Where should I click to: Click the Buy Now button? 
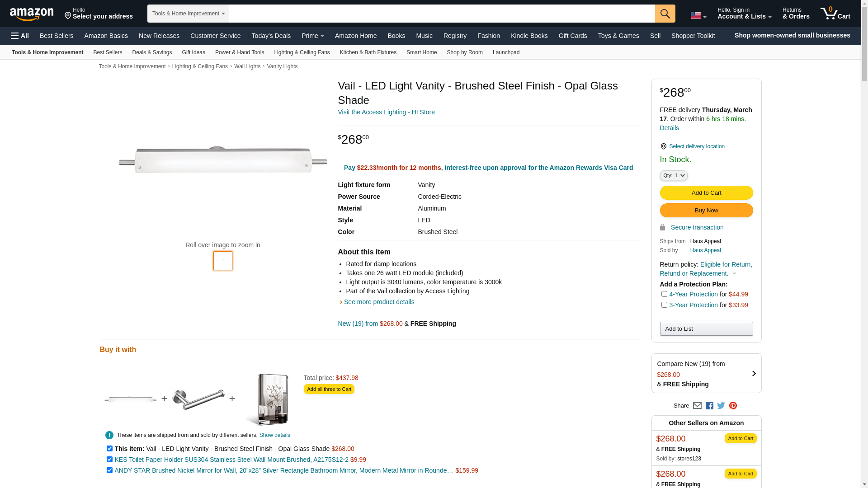[706, 211]
